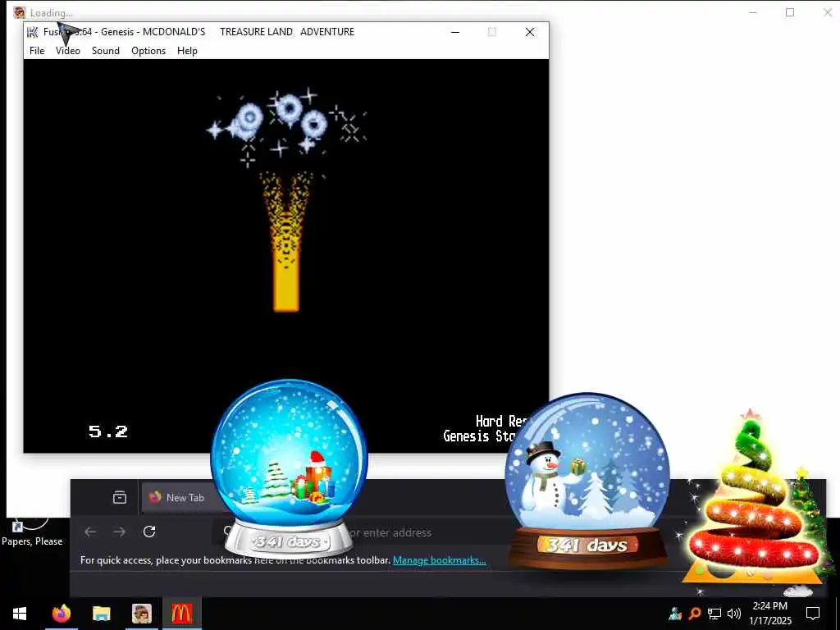Open the Papers, Please desktop shortcut
Viewport: 840px width, 630px height.
click(32, 532)
